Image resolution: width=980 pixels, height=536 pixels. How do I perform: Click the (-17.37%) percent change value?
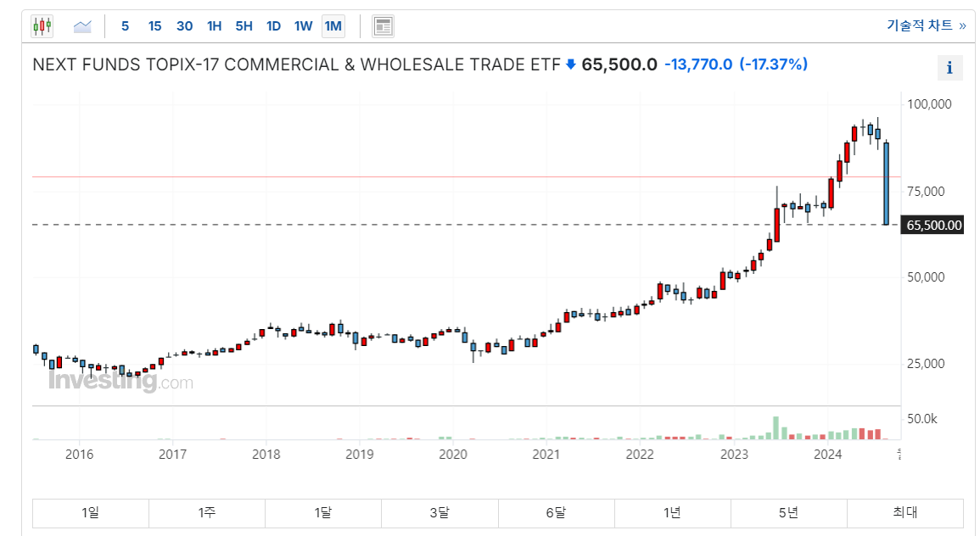774,64
